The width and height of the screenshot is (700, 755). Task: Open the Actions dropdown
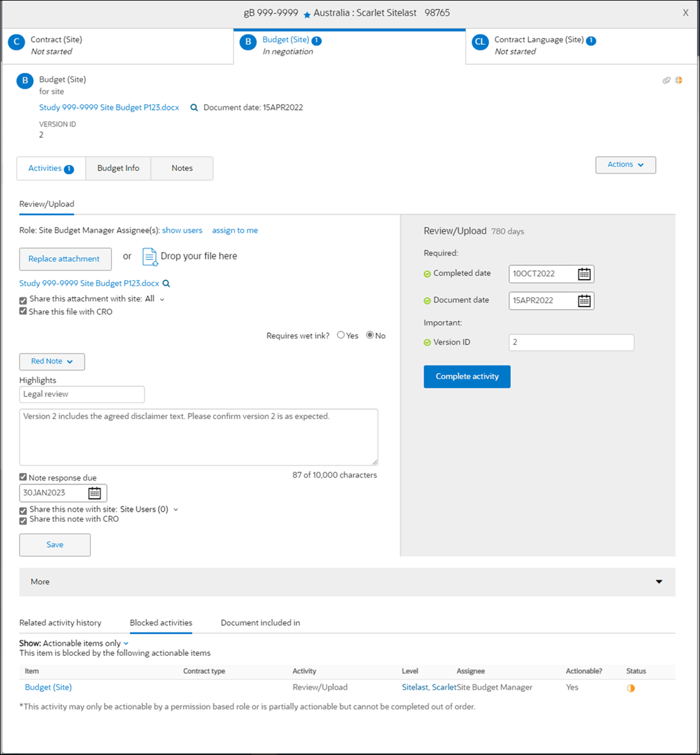pos(625,164)
